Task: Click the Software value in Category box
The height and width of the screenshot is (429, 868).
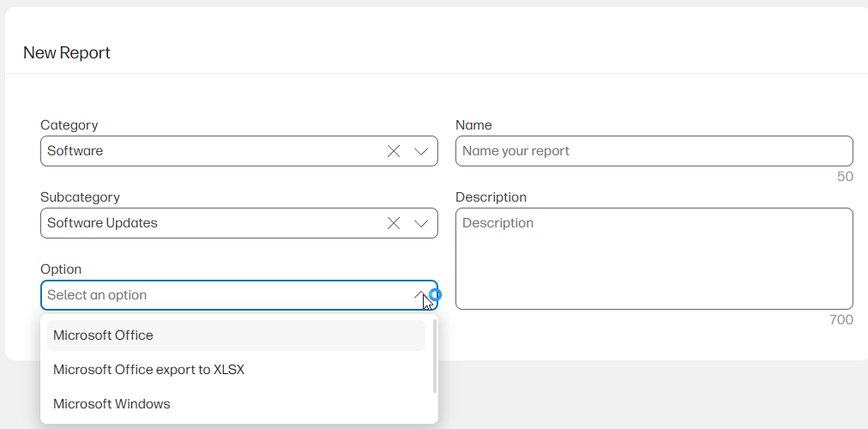Action: [75, 151]
